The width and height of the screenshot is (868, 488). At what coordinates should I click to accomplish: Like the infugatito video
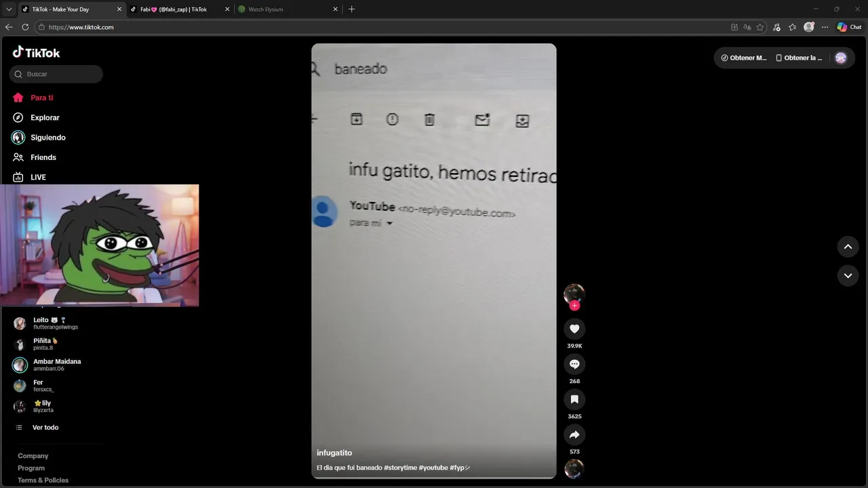[x=574, y=329]
